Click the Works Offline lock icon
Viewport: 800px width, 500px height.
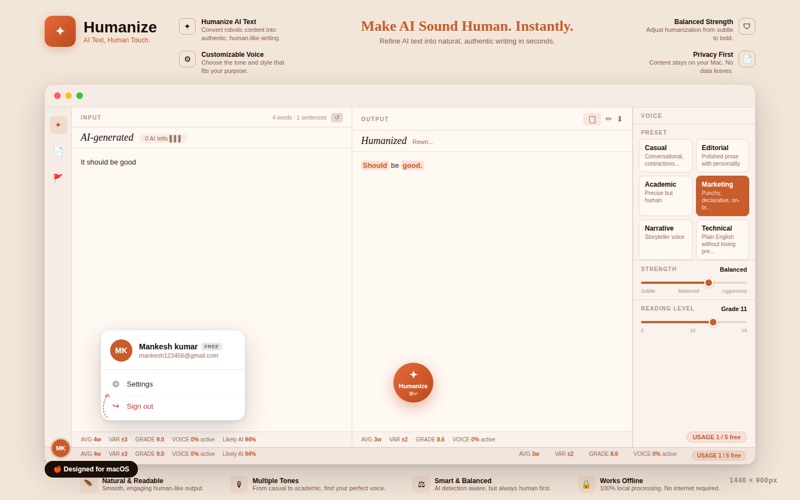586,484
